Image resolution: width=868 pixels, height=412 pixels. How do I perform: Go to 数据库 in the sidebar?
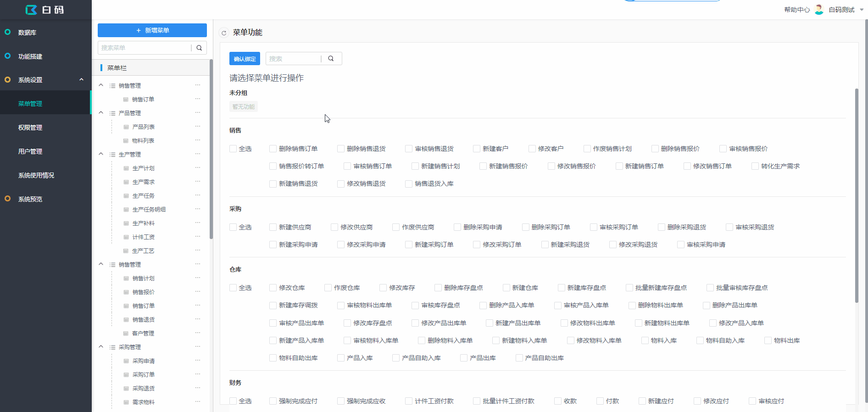27,33
